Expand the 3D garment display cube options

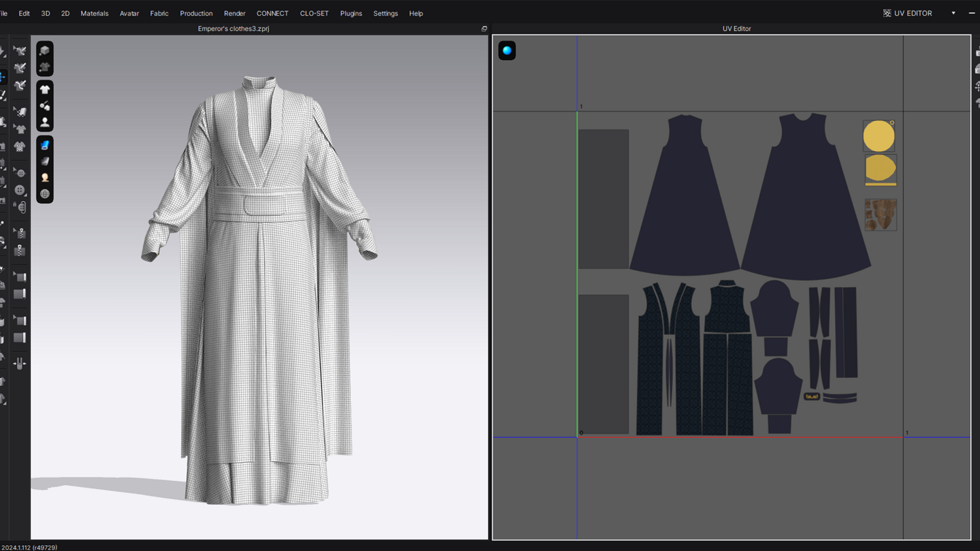(44, 51)
